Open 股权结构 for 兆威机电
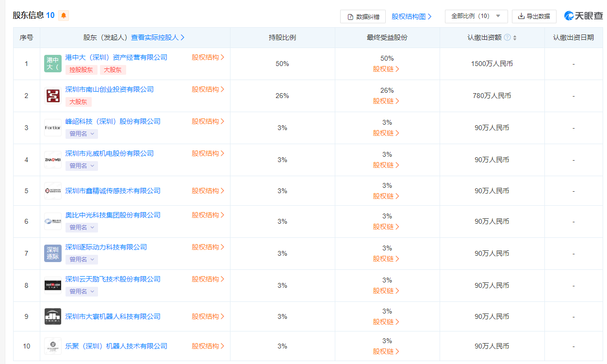Viewport: 607px width, 364px height. click(x=208, y=153)
